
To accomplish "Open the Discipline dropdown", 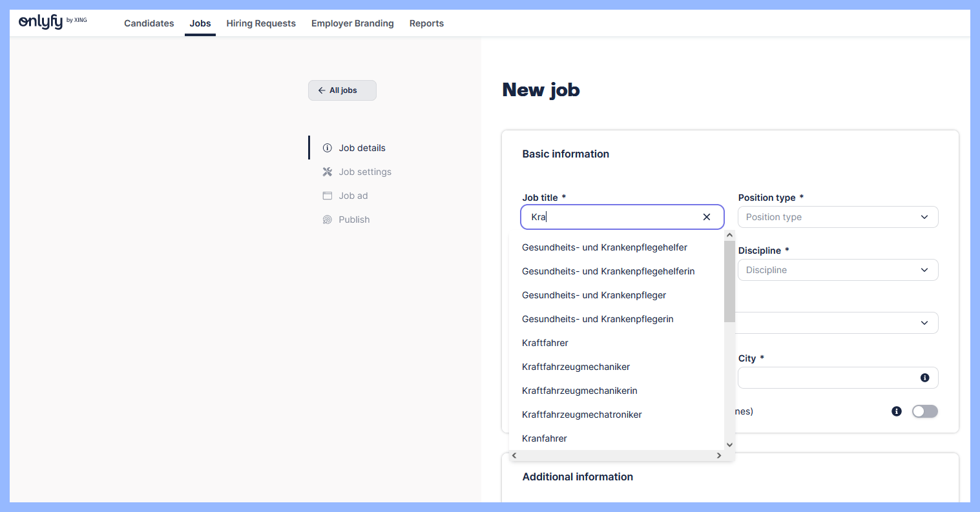I will [x=837, y=270].
